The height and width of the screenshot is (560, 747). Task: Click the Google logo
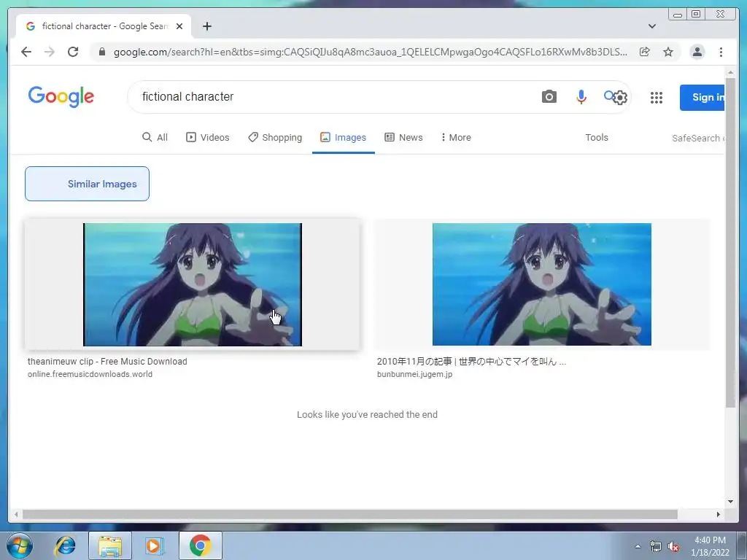click(61, 97)
